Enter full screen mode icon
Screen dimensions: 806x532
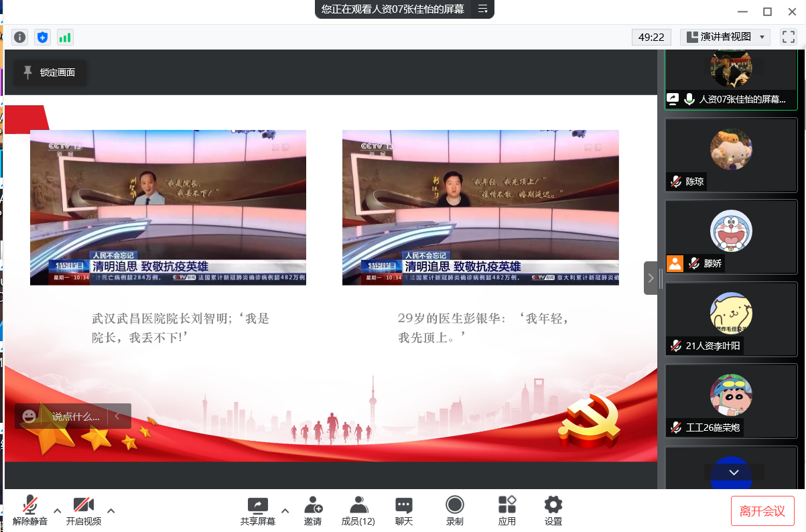(788, 37)
